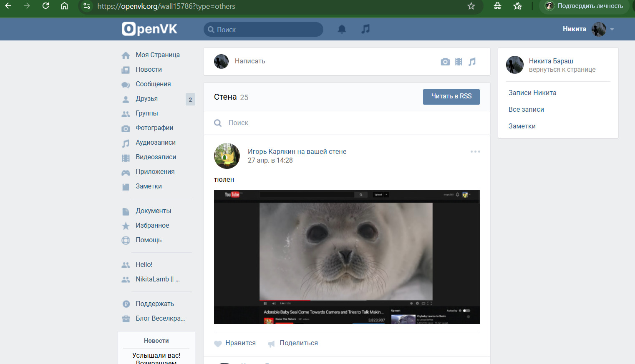Screen dimensions: 635x364
Task: Open the NikitaLamb group link
Action: tap(158, 279)
